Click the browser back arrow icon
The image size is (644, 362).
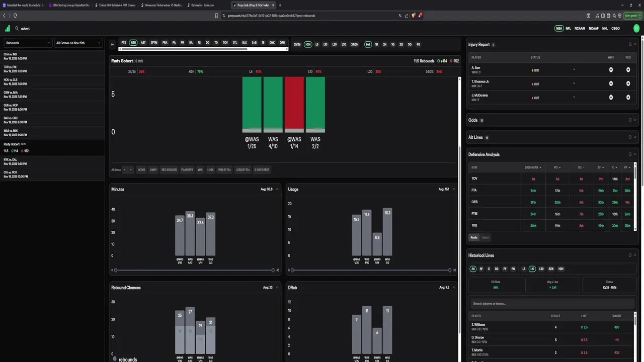[x=4, y=16]
